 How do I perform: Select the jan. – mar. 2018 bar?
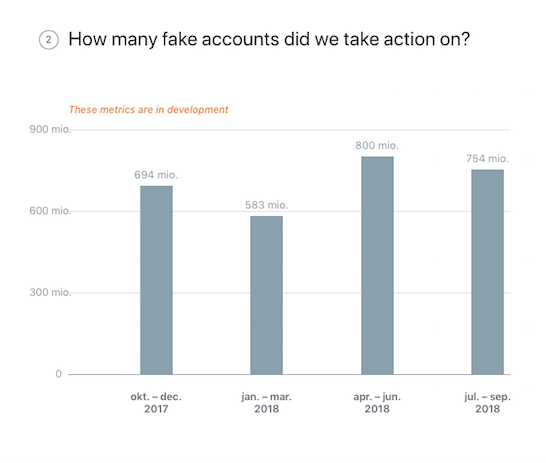pos(266,295)
